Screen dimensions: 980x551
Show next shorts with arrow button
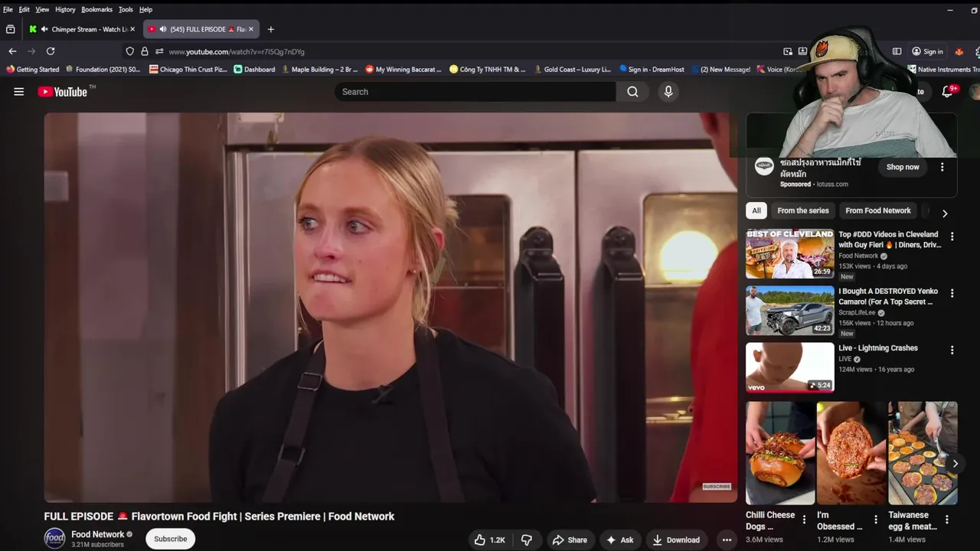[955, 464]
